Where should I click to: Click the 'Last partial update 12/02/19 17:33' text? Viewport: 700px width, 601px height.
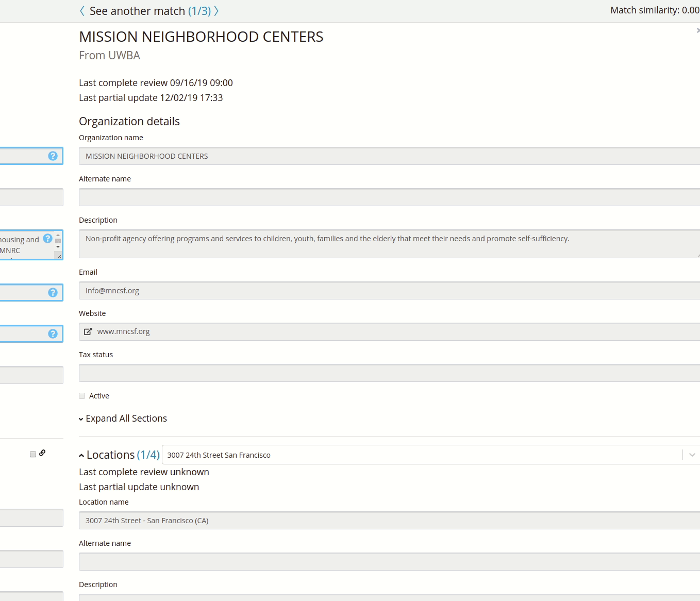pyautogui.click(x=151, y=98)
